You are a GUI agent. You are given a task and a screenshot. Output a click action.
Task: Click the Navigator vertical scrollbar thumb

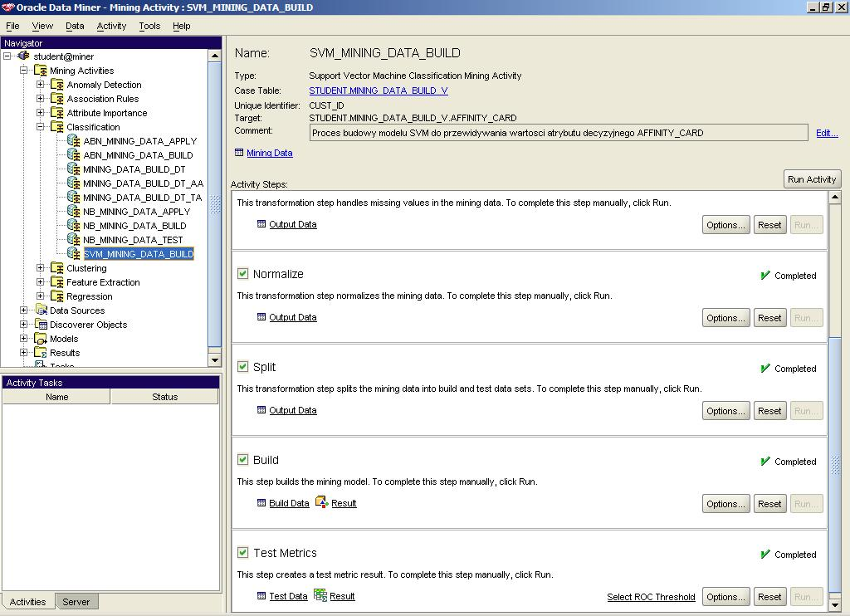tap(215, 205)
